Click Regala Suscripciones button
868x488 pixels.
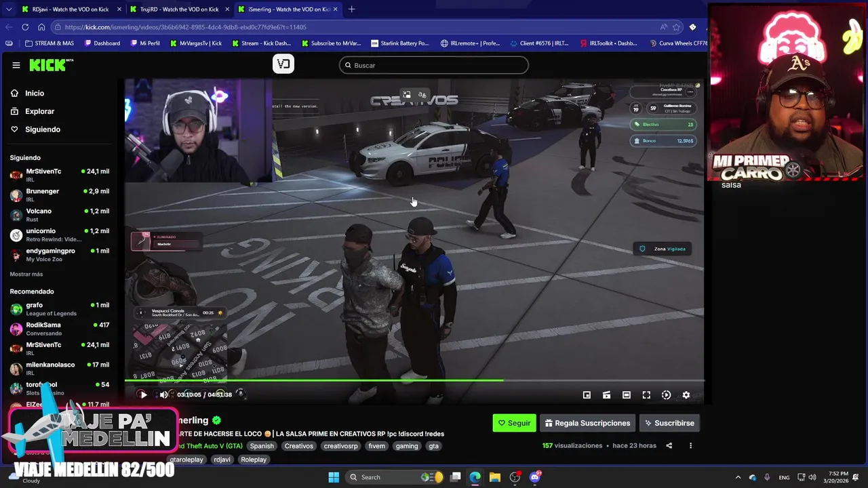pos(587,423)
